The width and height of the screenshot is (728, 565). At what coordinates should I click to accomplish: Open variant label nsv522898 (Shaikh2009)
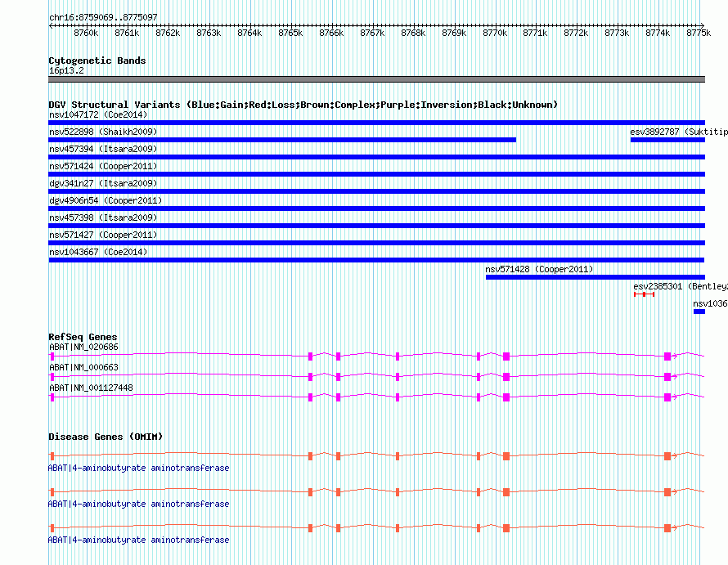(x=103, y=132)
